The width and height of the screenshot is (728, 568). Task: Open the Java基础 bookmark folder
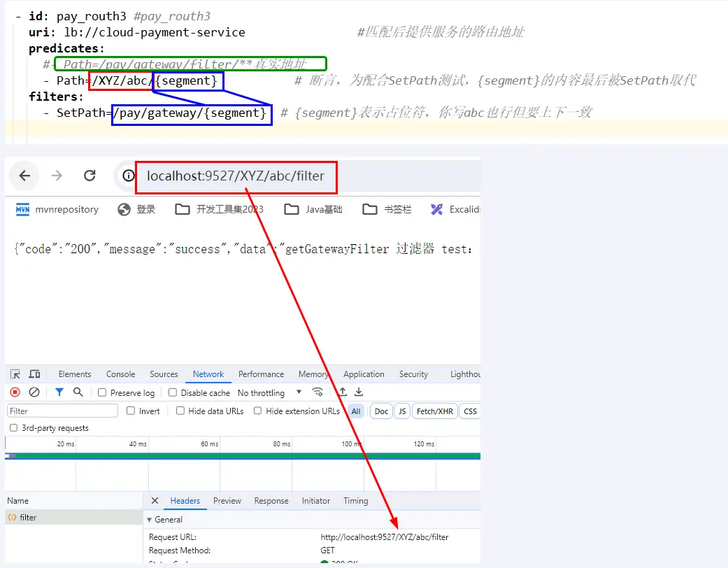click(x=313, y=209)
